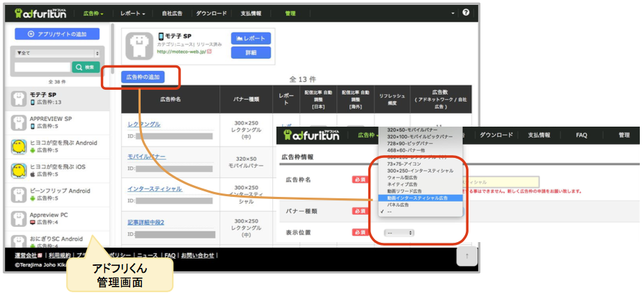Click the scroll-to-top arrow button

tap(467, 256)
